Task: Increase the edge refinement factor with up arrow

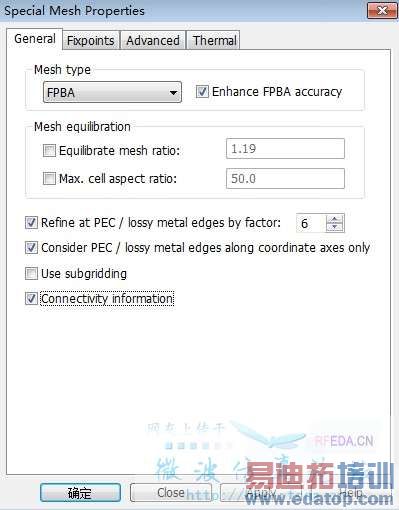Action: [x=334, y=219]
